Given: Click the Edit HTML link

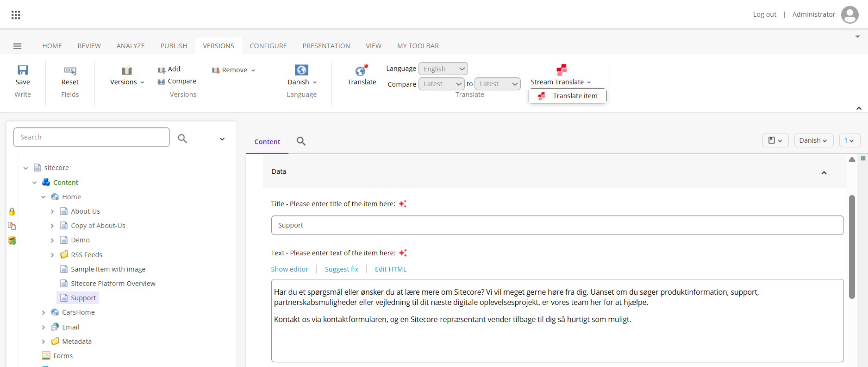Looking at the screenshot, I should click(391, 269).
